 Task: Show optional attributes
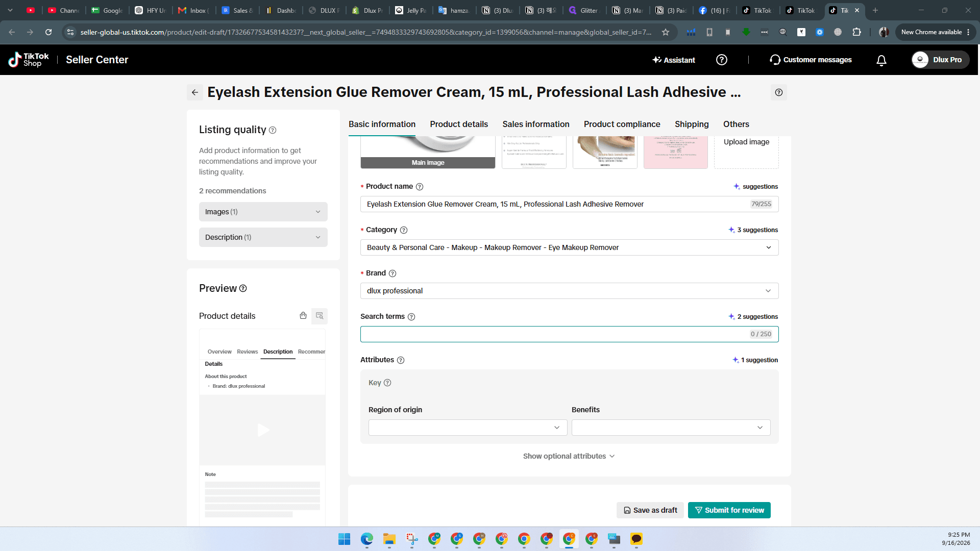569,456
